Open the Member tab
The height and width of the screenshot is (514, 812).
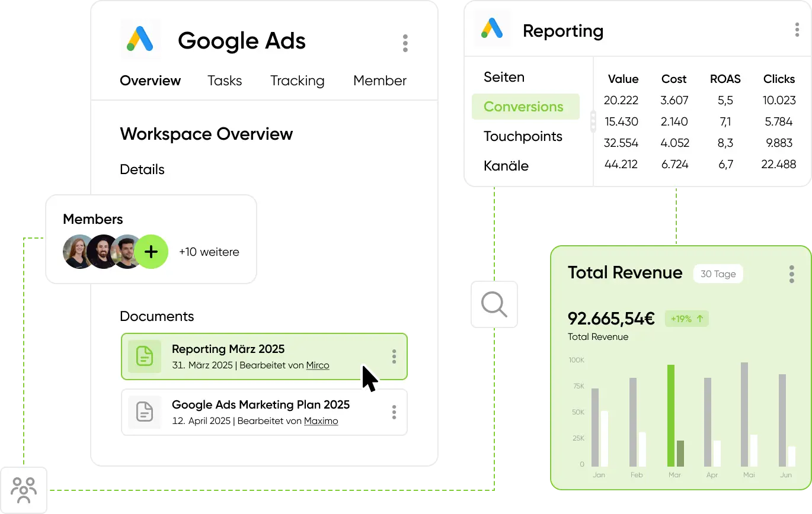[x=380, y=81]
